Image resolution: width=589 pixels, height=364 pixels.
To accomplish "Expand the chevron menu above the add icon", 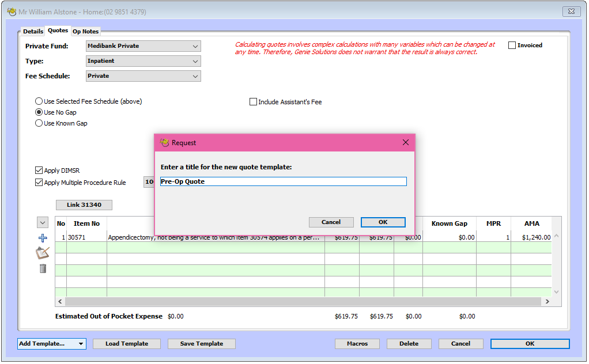I will (x=42, y=222).
